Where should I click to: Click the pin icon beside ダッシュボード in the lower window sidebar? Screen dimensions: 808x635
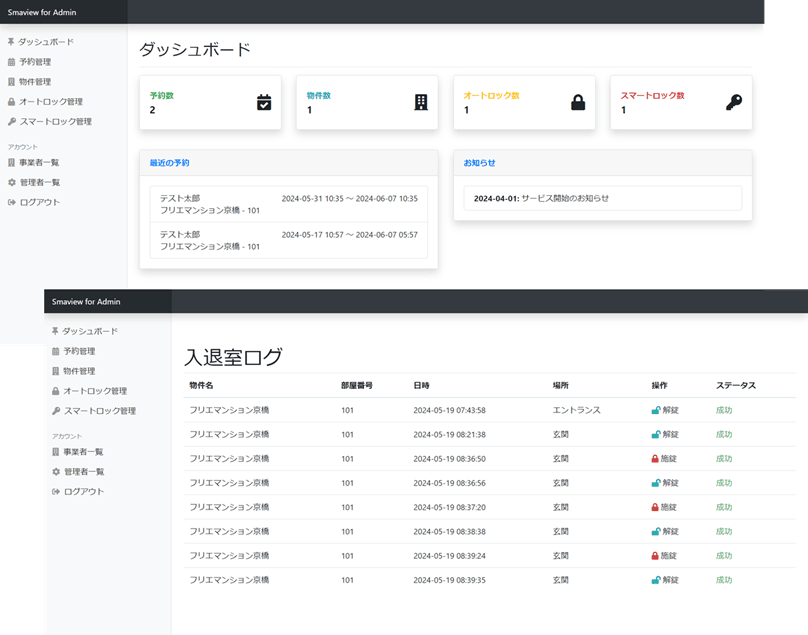tap(55, 331)
